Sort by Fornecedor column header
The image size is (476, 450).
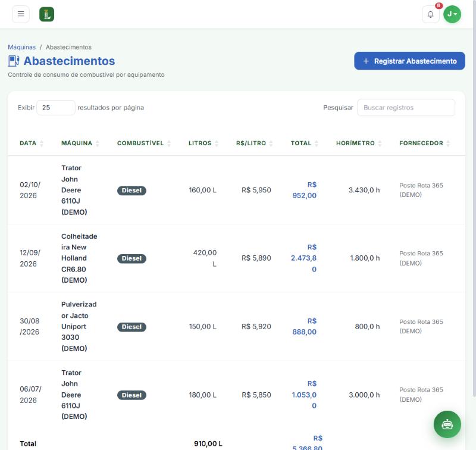pyautogui.click(x=424, y=143)
